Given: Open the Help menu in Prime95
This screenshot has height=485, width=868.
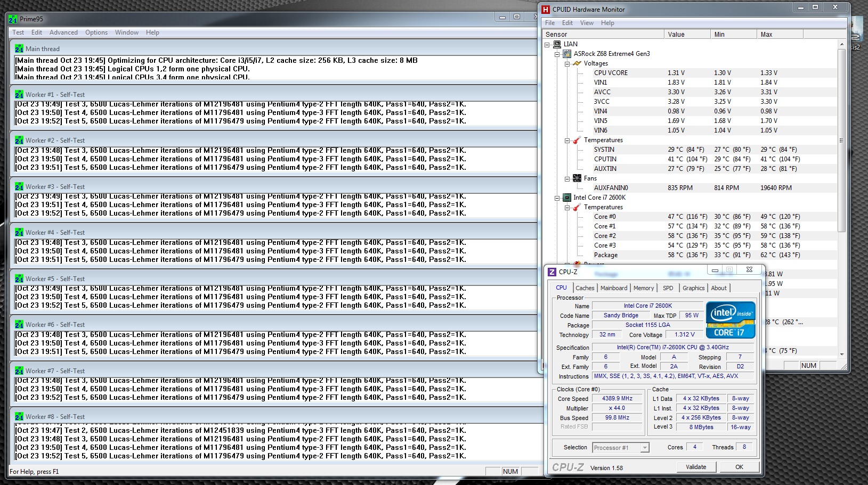Looking at the screenshot, I should [152, 32].
